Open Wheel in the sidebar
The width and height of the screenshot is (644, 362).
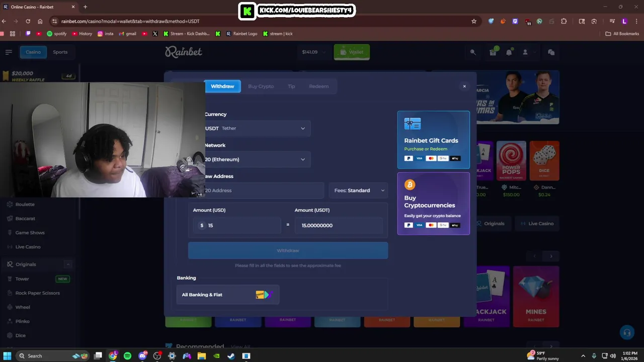[23, 307]
